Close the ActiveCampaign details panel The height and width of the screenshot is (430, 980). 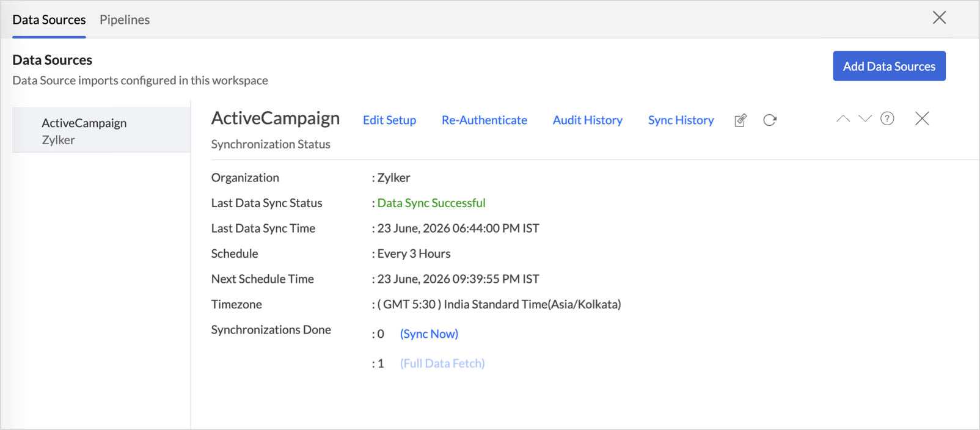922,118
